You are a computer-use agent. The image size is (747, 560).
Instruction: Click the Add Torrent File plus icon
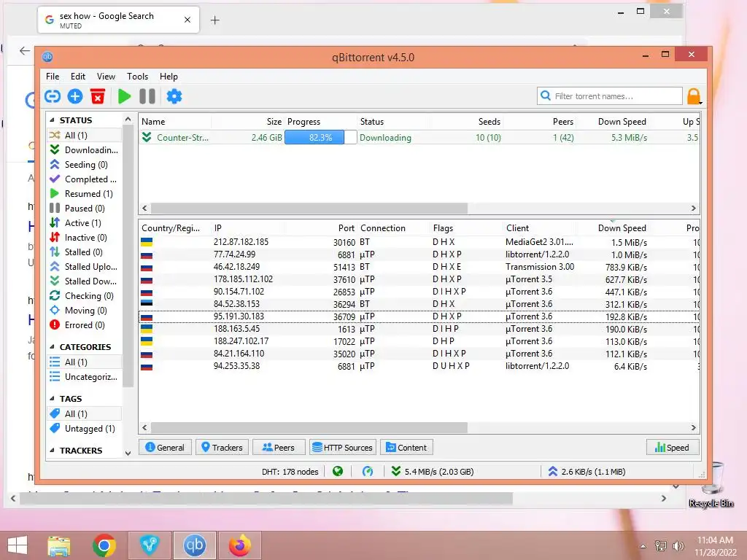(x=75, y=97)
